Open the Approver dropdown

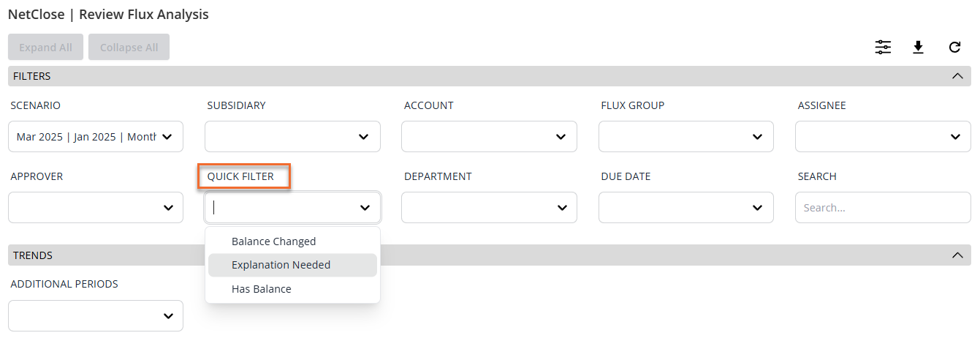tap(96, 208)
